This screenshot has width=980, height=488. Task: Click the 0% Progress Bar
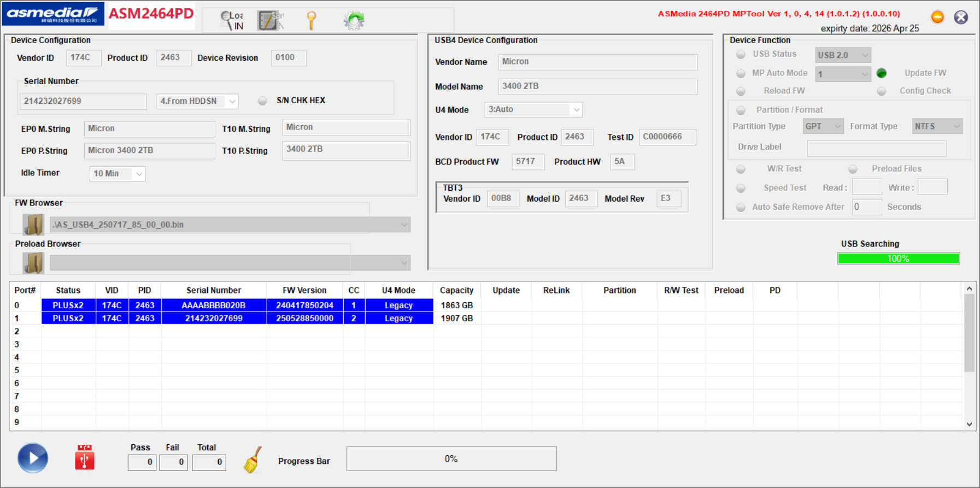tap(451, 458)
